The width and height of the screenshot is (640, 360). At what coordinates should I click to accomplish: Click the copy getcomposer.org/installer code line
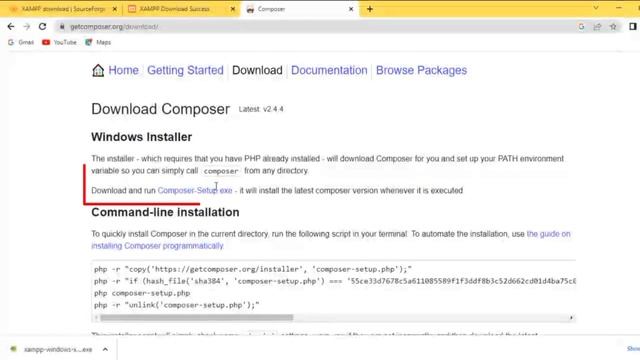click(x=253, y=269)
